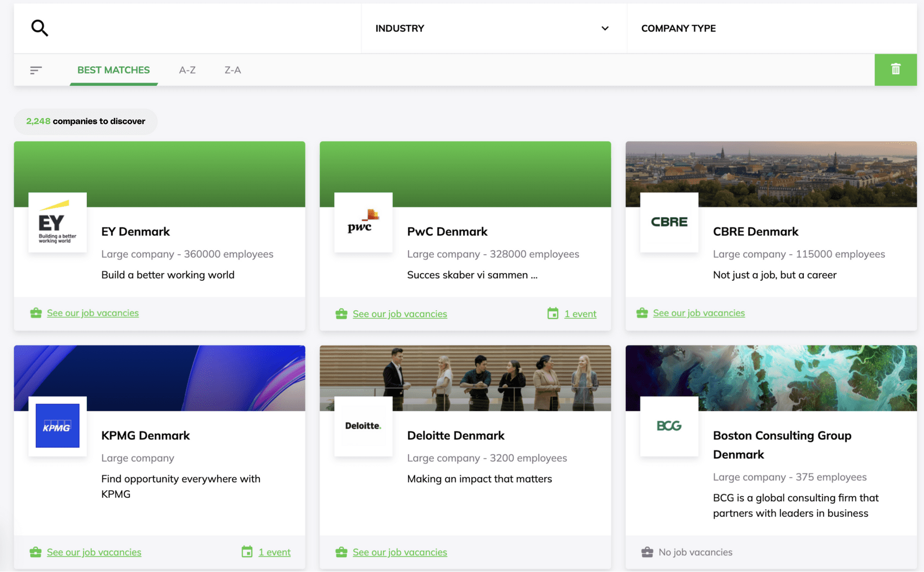Switch to A-Z sorting tab

pyautogui.click(x=187, y=70)
